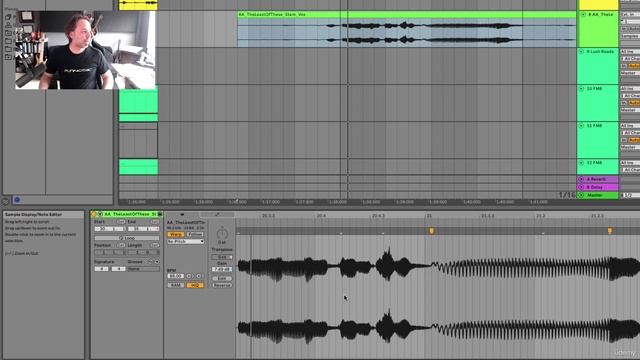The width and height of the screenshot is (640, 360).
Task: Select the B Delay track title
Action: point(595,187)
